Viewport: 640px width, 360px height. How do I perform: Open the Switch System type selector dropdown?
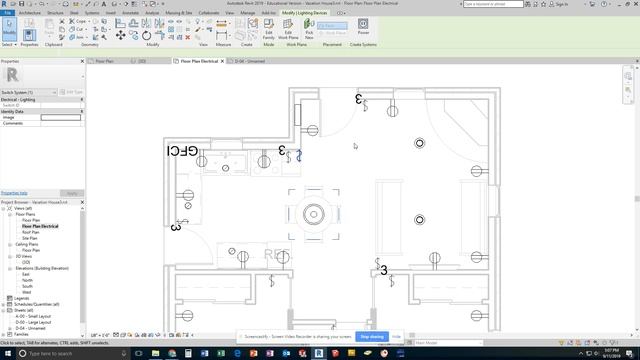coord(29,92)
